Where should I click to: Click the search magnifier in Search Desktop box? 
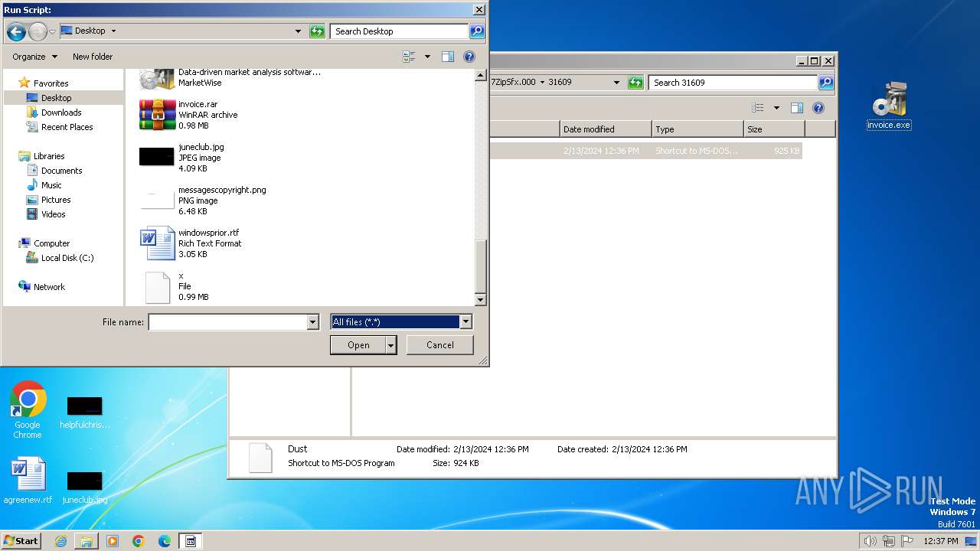477,31
